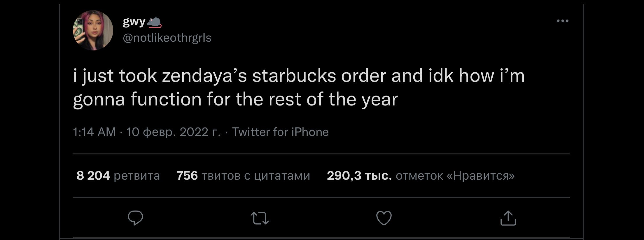Viewport: 644px width, 240px height.
Task: Like the tweet with the heart icon
Action: (384, 218)
